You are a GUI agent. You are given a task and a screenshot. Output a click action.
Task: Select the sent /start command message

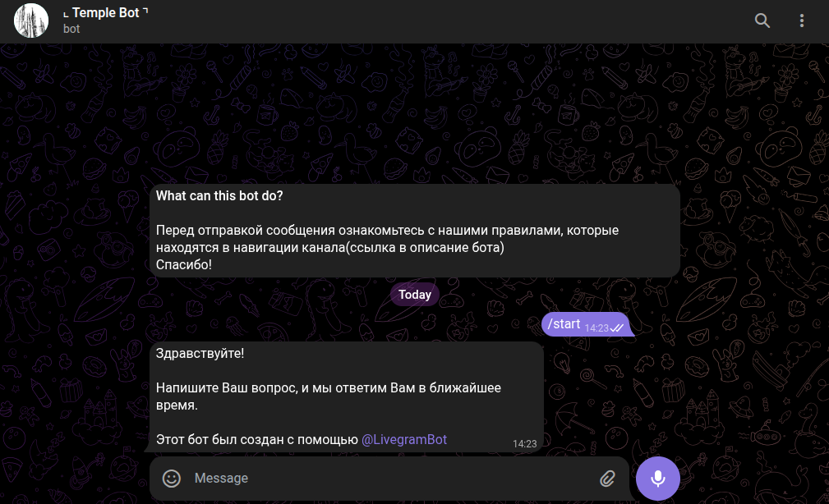click(564, 324)
